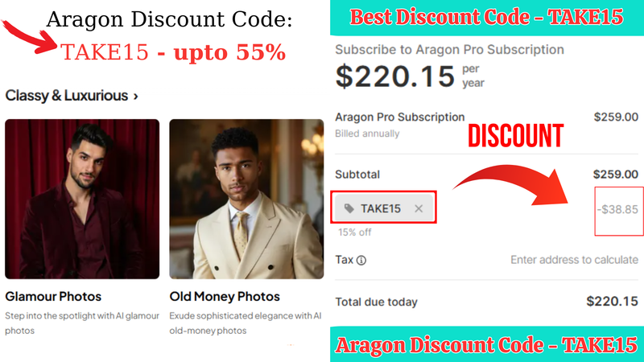644x362 pixels.
Task: Select the Old Money Photos title
Action: (x=225, y=296)
